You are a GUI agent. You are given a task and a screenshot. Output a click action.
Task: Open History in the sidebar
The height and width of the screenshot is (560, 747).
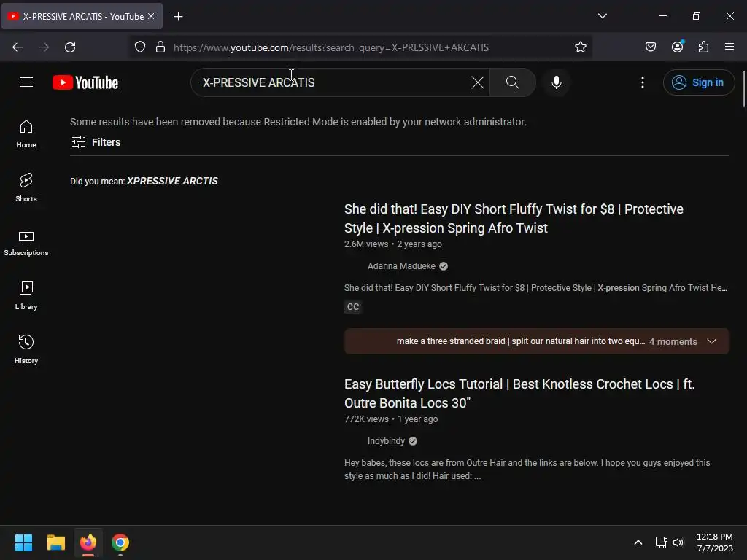(26, 349)
